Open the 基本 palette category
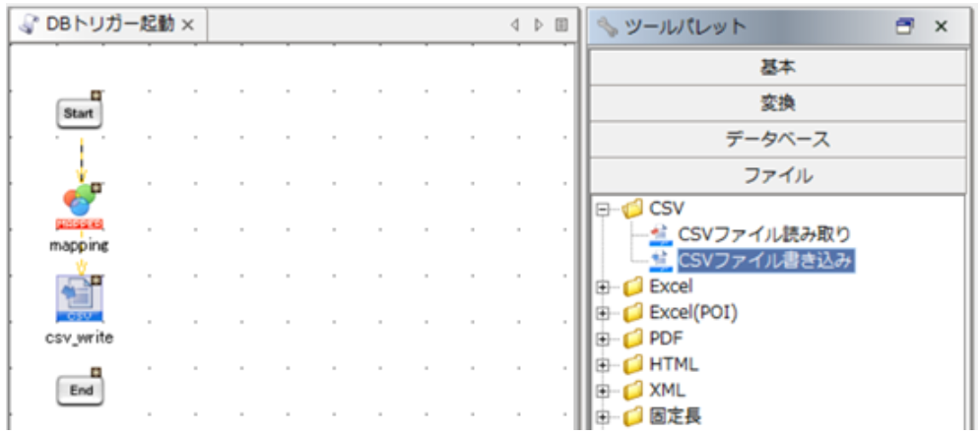The height and width of the screenshot is (436, 980). tap(777, 68)
